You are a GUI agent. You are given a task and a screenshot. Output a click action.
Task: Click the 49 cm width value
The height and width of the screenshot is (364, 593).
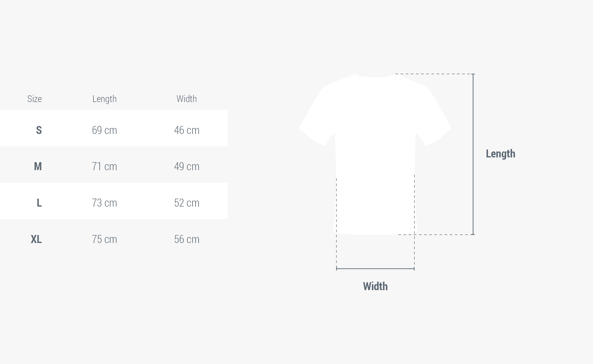(187, 166)
